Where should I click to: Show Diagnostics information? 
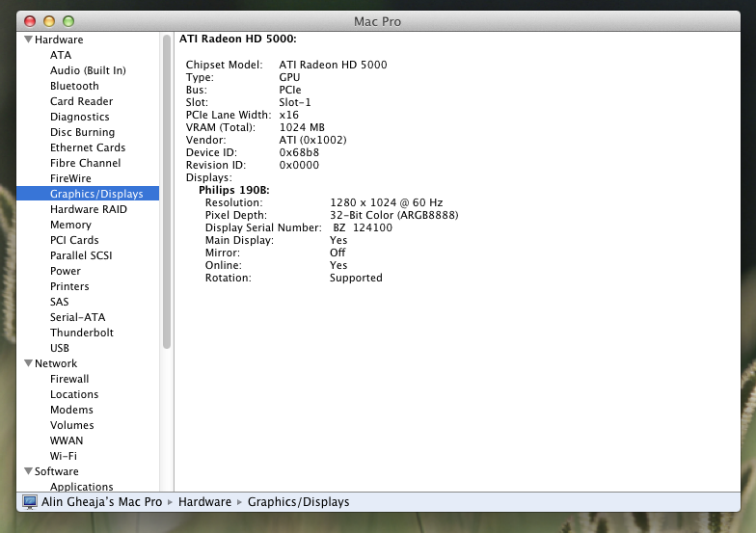point(79,117)
